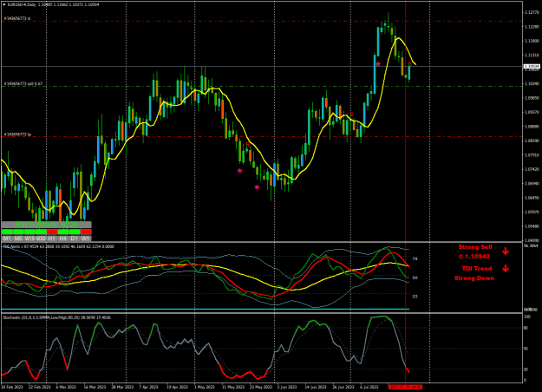Viewport: 542px width, 392px height.
Task: Click the 'Strong Sell' signal text
Action: click(x=475, y=247)
